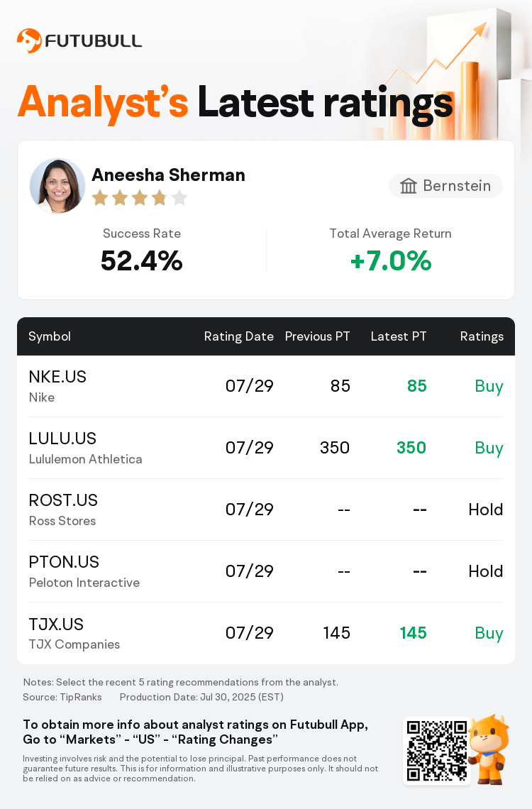532x809 pixels.
Task: Click the Futubull logo icon
Action: pos(29,40)
